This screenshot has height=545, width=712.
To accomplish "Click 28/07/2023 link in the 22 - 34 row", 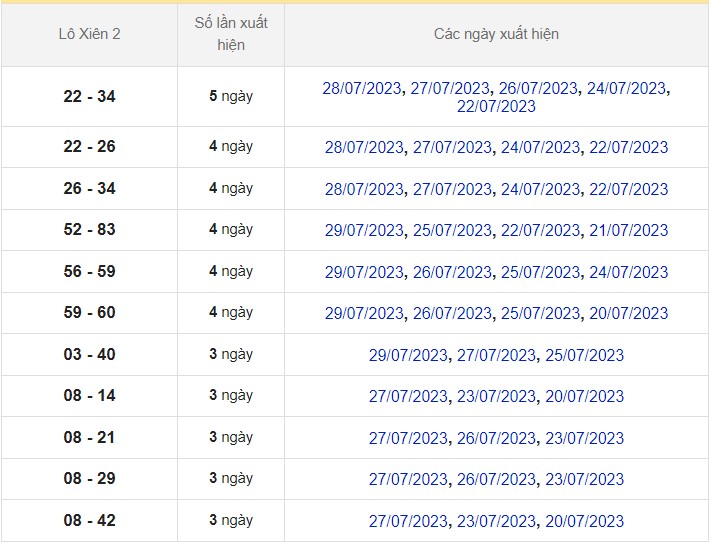I will pos(364,88).
